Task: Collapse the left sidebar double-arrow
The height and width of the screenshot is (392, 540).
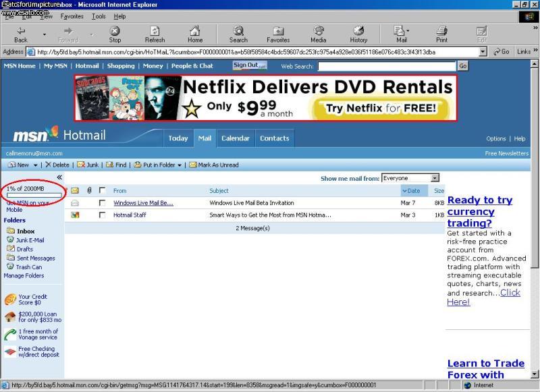Action: [59, 177]
